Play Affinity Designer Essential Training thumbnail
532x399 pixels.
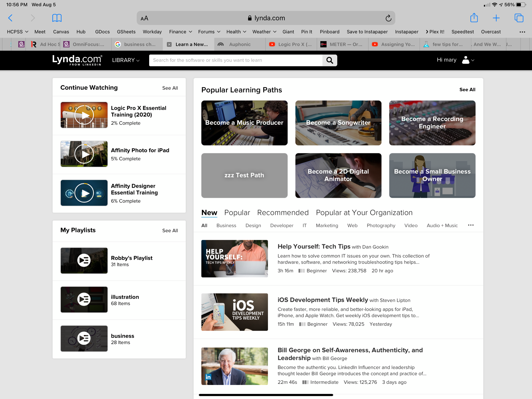click(84, 193)
